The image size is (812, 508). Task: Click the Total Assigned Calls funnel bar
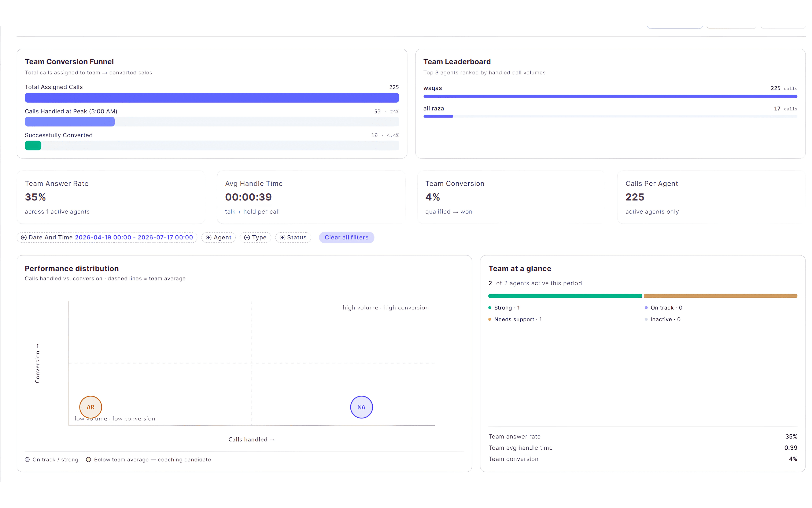tap(212, 98)
